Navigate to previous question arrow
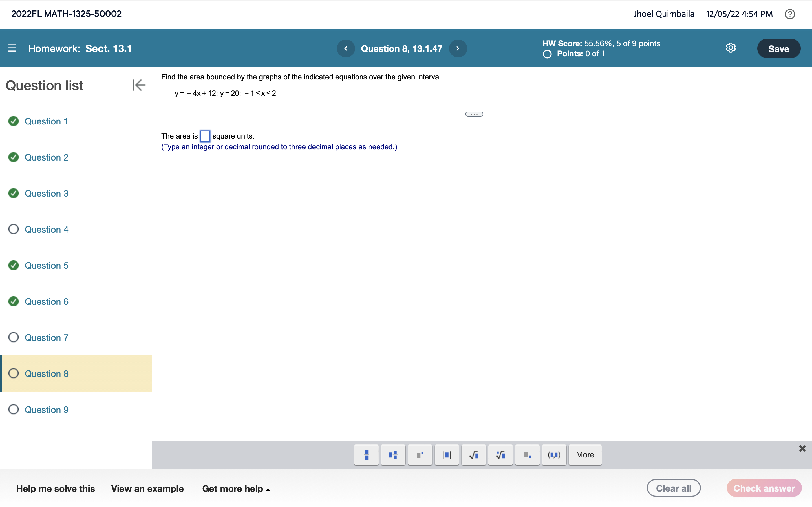 pyautogui.click(x=346, y=48)
